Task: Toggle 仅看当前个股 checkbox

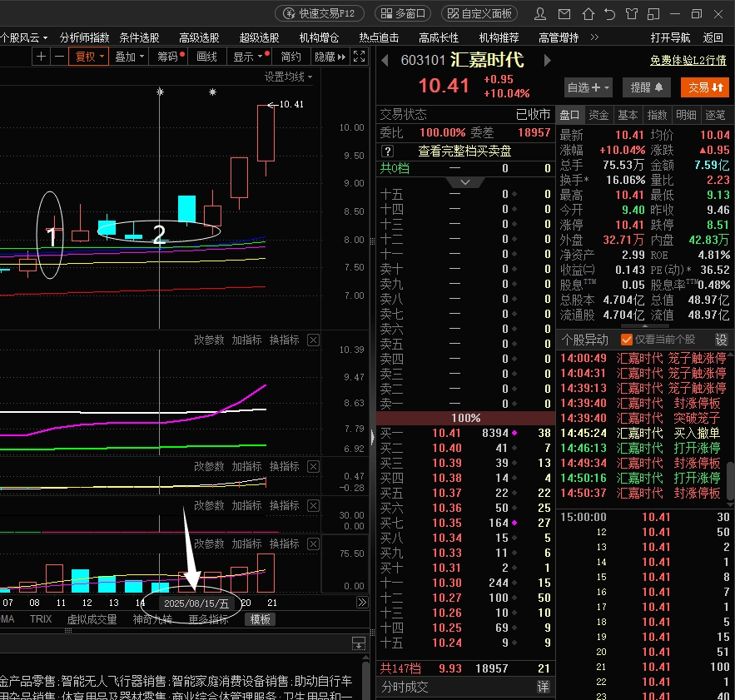Action: [x=626, y=339]
